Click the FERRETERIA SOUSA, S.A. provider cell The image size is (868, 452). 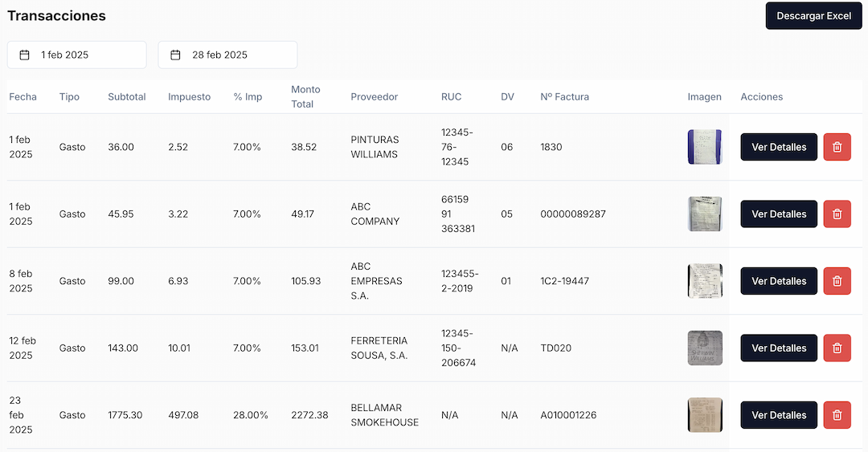(x=379, y=348)
